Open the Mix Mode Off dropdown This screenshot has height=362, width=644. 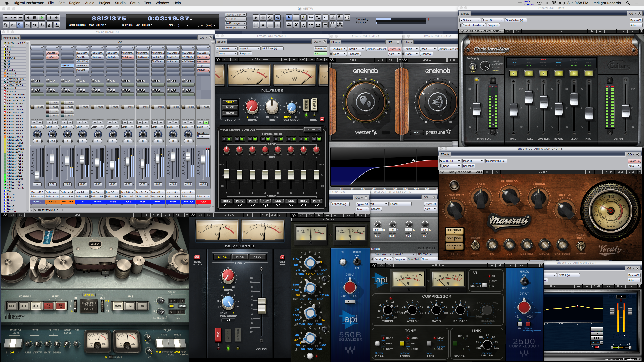click(x=50, y=210)
